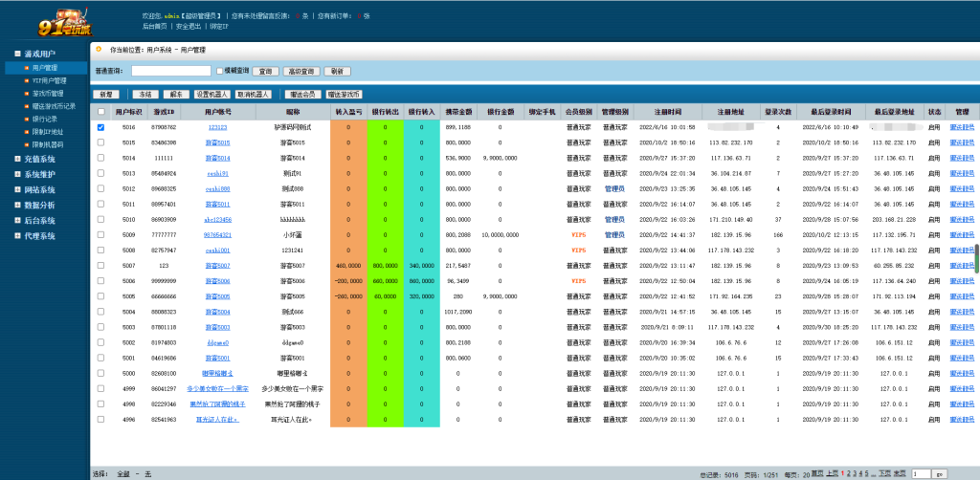
Task: Expand the 充值系统 sidebar section
Action: click(x=17, y=160)
